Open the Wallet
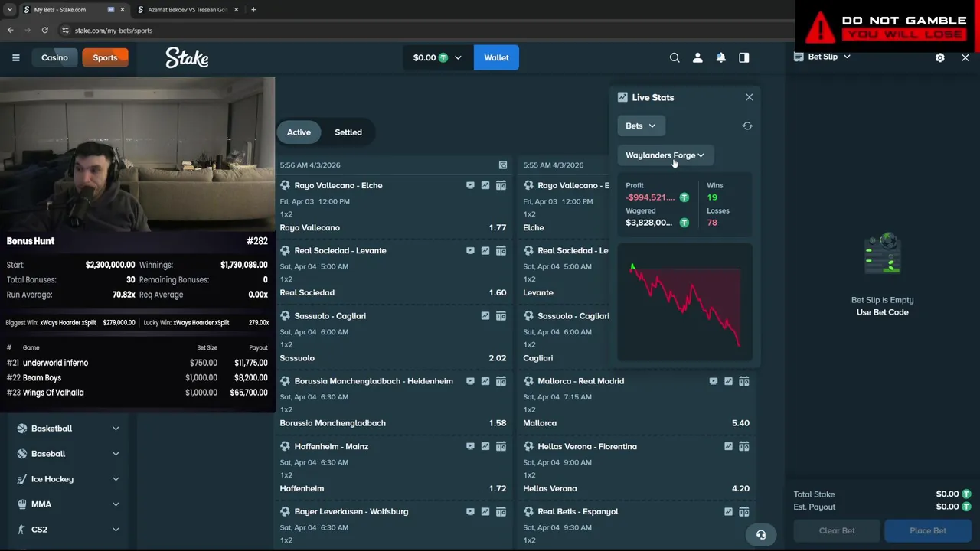Viewport: 980px width, 551px height. [496, 57]
